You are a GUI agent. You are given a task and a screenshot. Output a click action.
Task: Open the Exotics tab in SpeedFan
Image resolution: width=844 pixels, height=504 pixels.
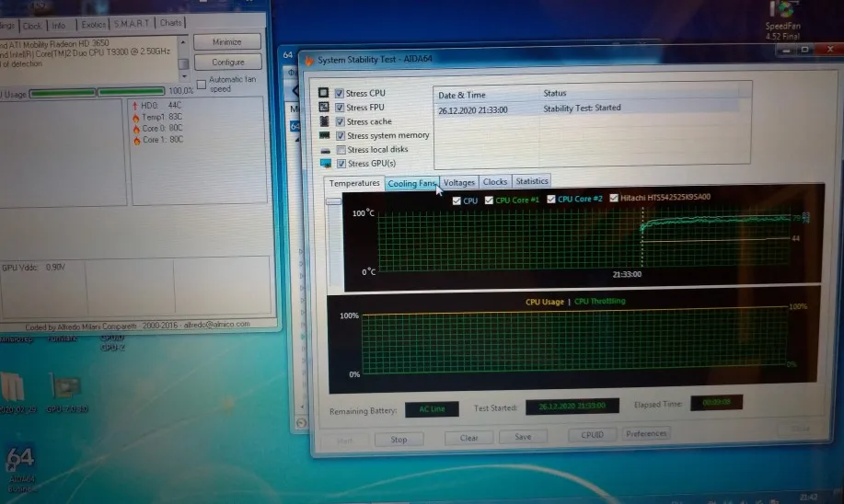[94, 25]
